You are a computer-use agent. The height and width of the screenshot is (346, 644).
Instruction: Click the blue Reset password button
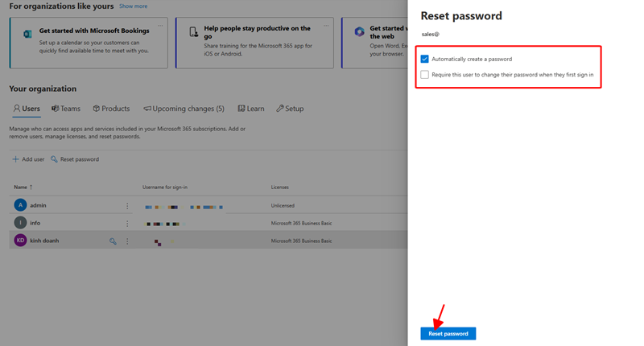448,333
